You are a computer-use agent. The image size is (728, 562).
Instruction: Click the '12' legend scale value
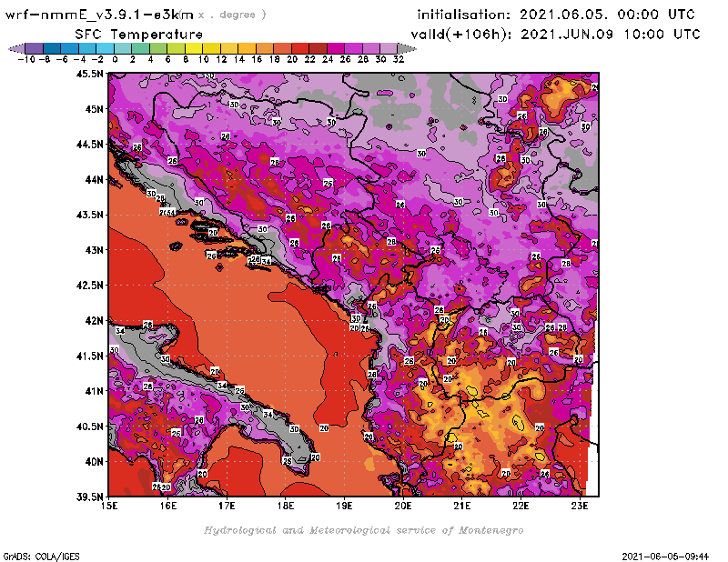[x=221, y=60]
